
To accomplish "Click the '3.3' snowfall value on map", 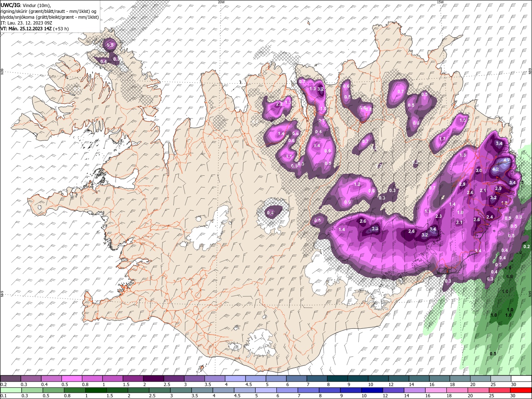I will point(375,229).
